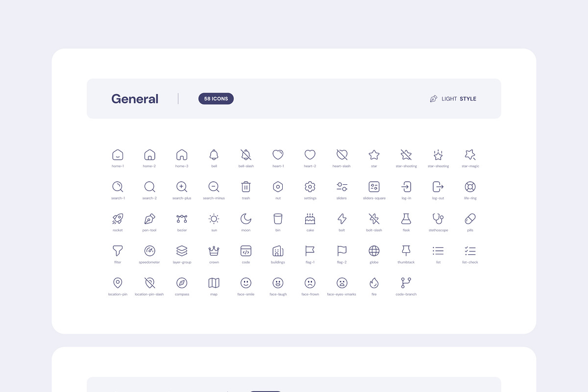Click the location-pin icon
This screenshot has height=392, width=588.
tap(118, 283)
